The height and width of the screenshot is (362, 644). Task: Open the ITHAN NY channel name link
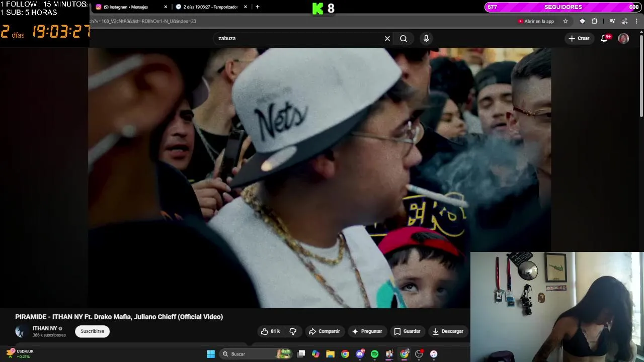[45, 328]
